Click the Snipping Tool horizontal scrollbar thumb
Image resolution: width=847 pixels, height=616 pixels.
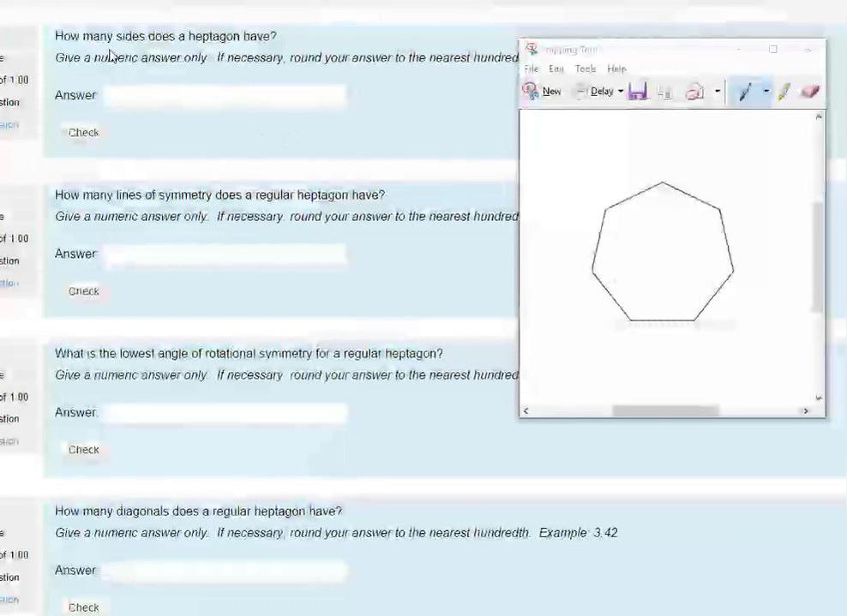coord(665,411)
